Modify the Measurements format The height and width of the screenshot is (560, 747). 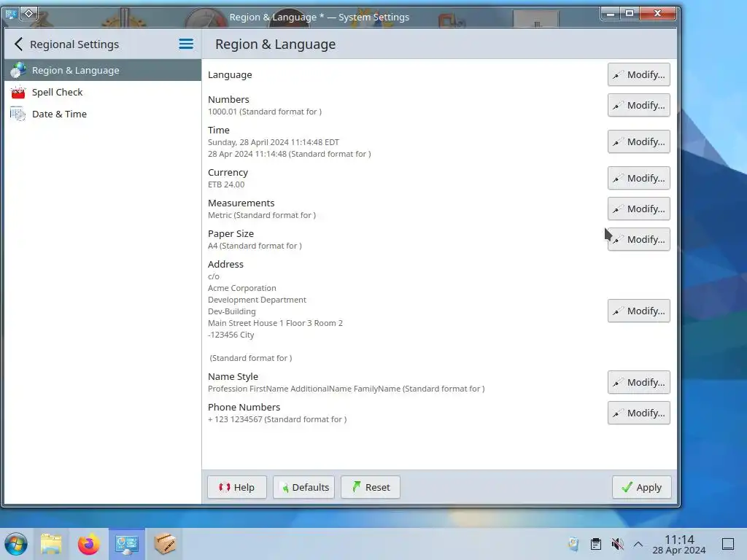tap(638, 209)
